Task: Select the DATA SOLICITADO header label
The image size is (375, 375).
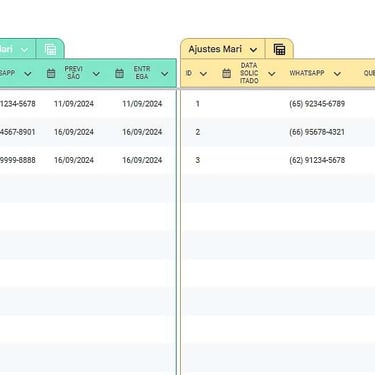Action: click(x=249, y=73)
